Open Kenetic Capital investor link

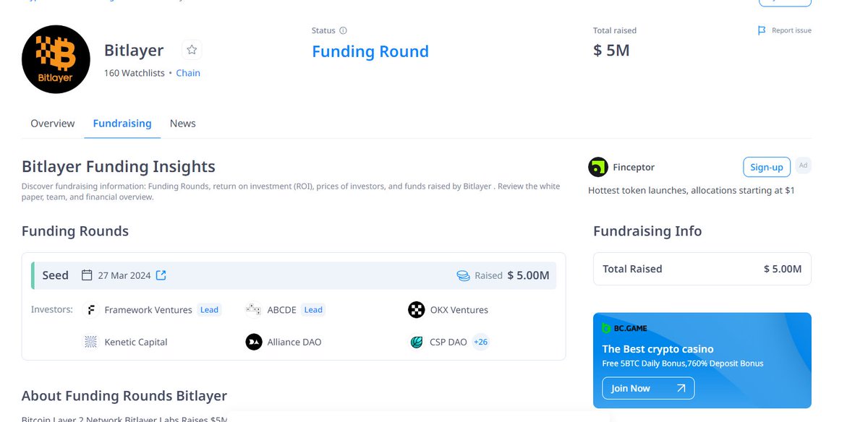click(136, 342)
